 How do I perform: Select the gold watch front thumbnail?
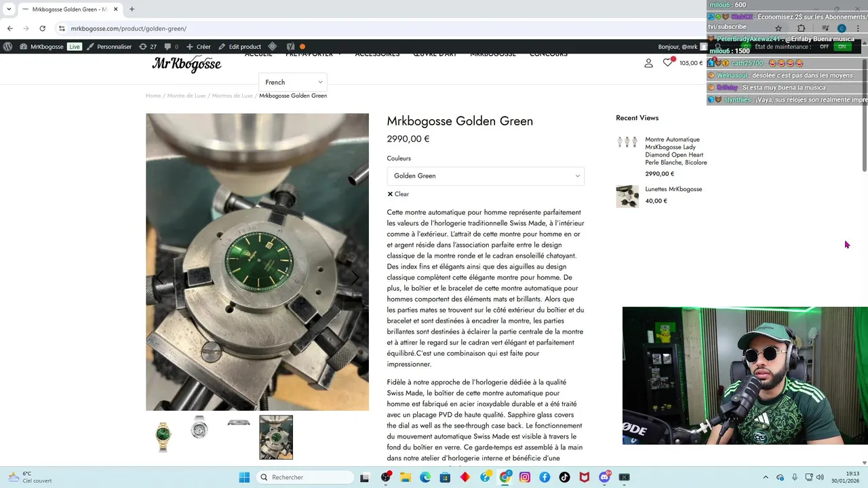pos(163,437)
